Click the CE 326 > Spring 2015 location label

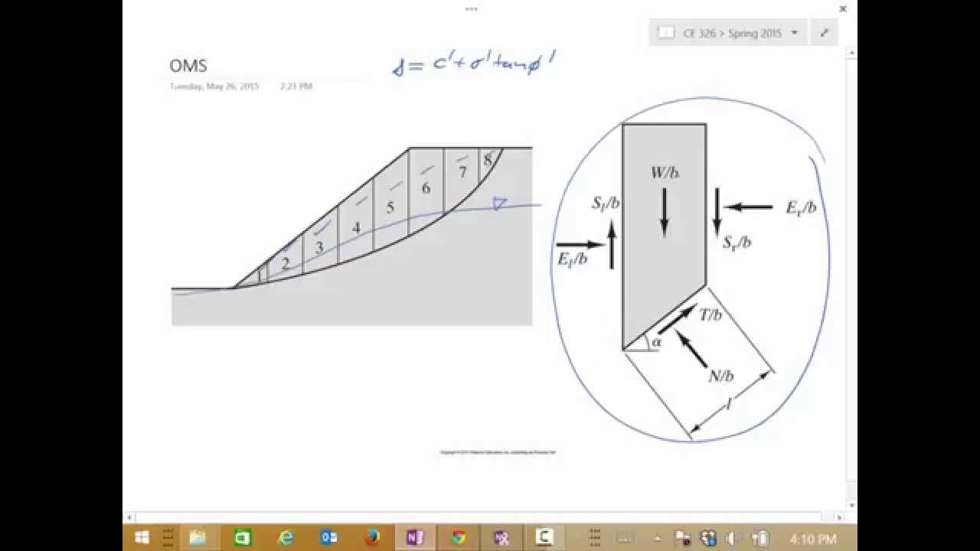[x=732, y=33]
